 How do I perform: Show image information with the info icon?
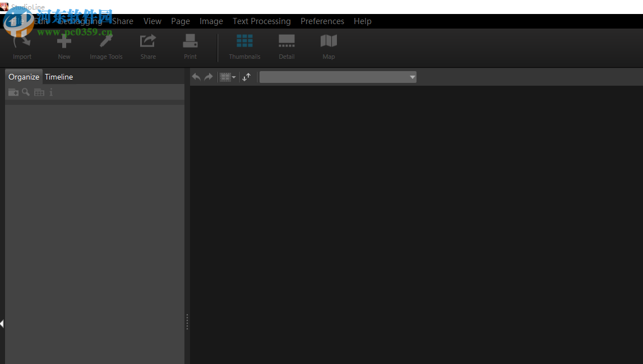[51, 92]
